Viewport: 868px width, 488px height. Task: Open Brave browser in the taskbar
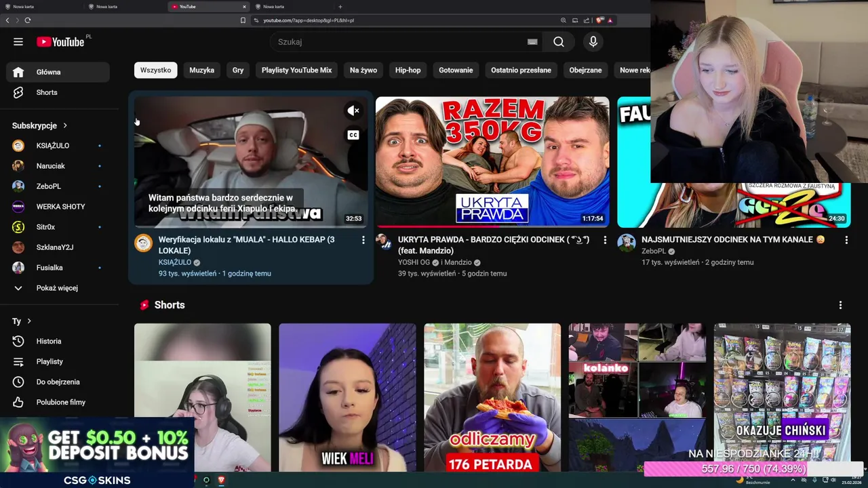click(x=221, y=480)
